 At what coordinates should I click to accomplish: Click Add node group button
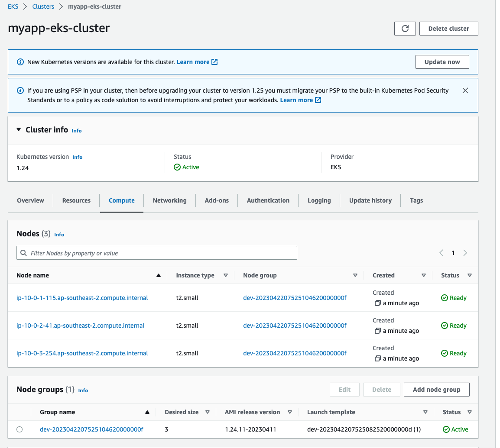click(x=437, y=390)
